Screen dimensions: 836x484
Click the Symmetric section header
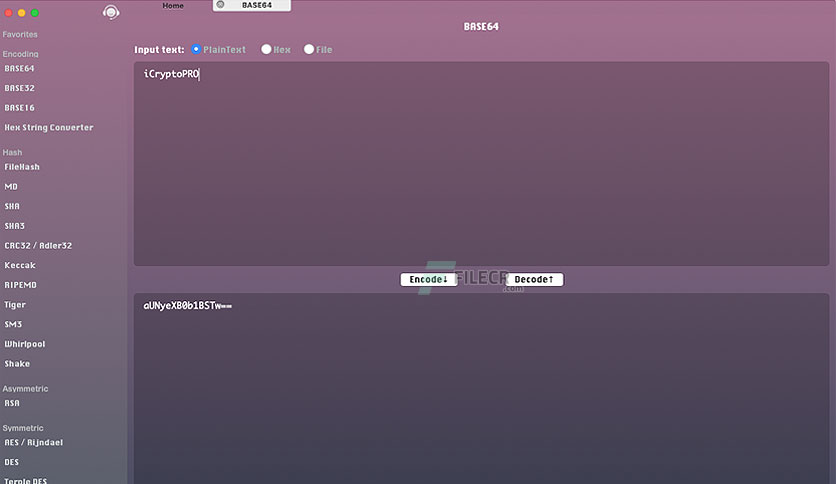(23, 428)
